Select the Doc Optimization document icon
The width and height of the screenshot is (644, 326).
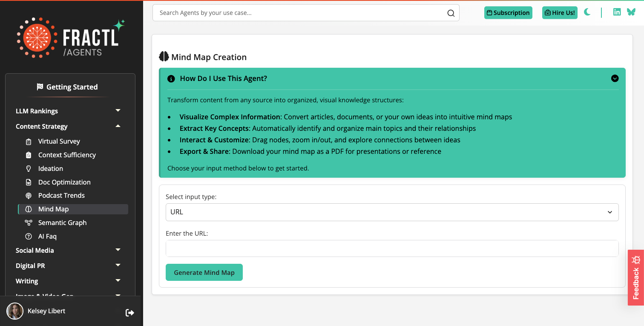click(29, 182)
